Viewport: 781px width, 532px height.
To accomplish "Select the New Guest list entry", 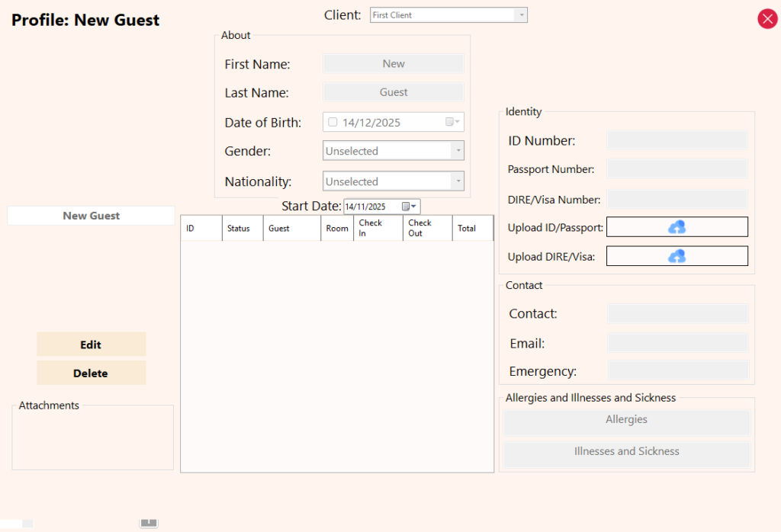I will click(91, 216).
